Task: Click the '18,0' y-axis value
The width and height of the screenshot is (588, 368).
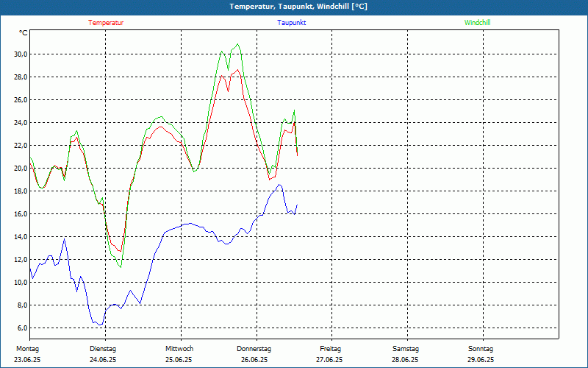Action: 20,191
